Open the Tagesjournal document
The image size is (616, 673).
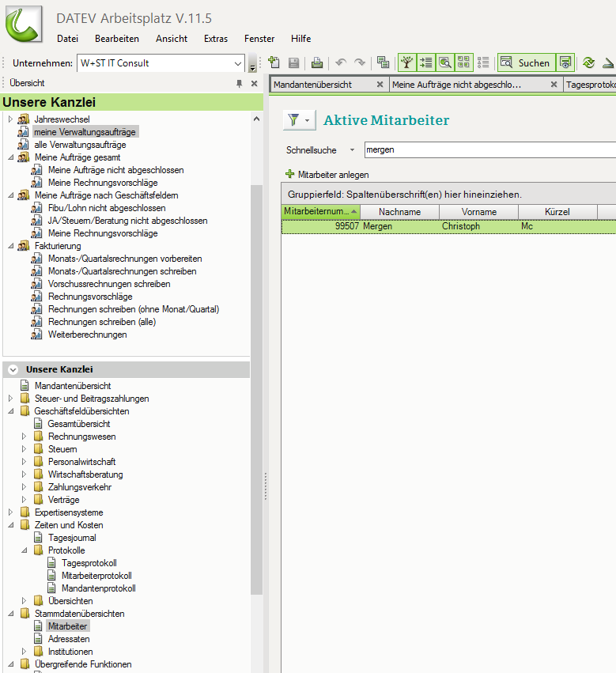pos(72,538)
